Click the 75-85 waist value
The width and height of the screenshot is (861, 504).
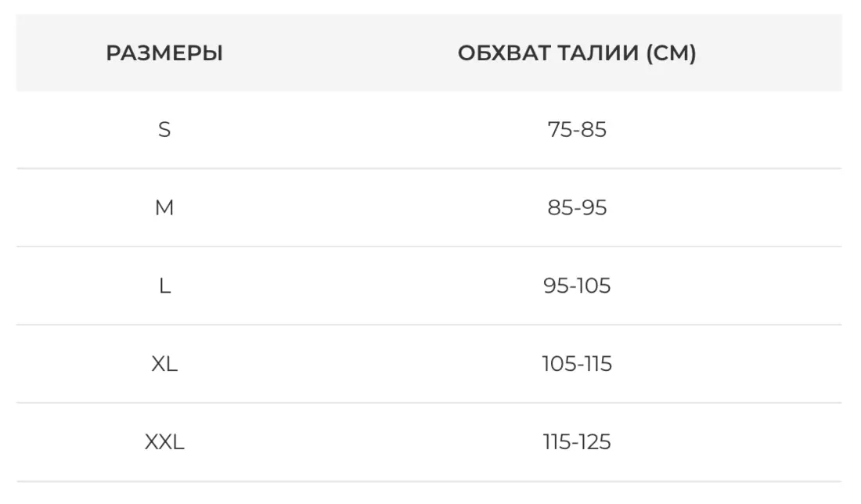pos(577,129)
